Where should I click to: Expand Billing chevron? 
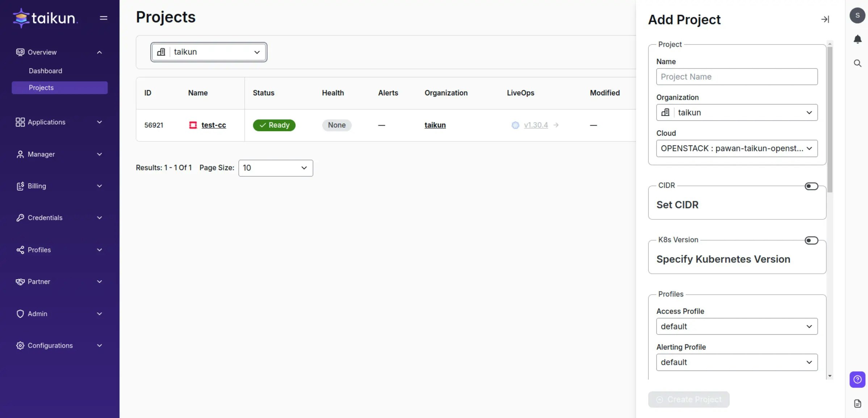[99, 186]
